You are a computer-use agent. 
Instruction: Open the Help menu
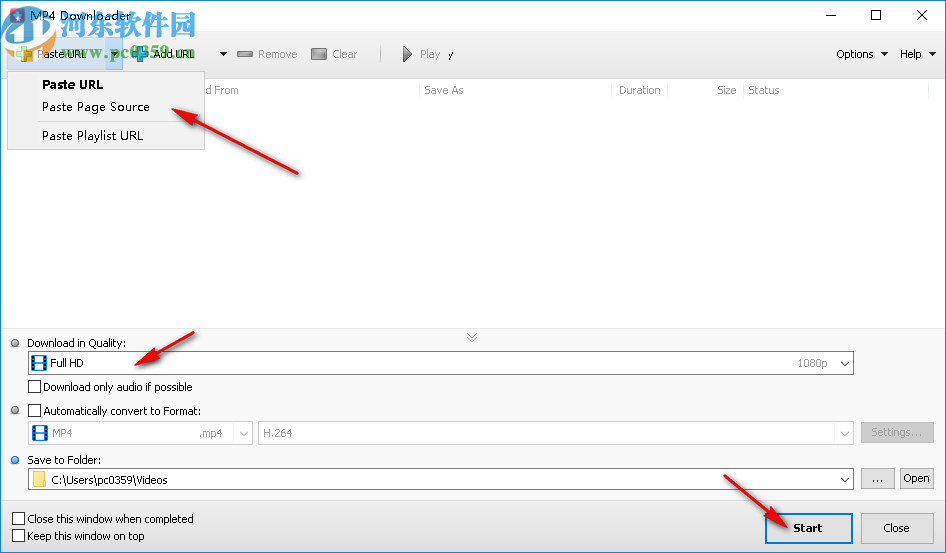917,54
